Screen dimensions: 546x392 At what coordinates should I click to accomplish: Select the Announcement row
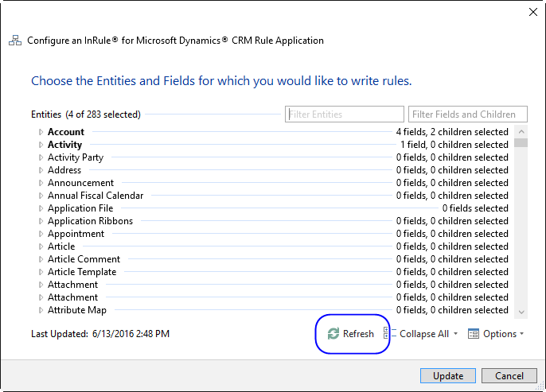273,183
